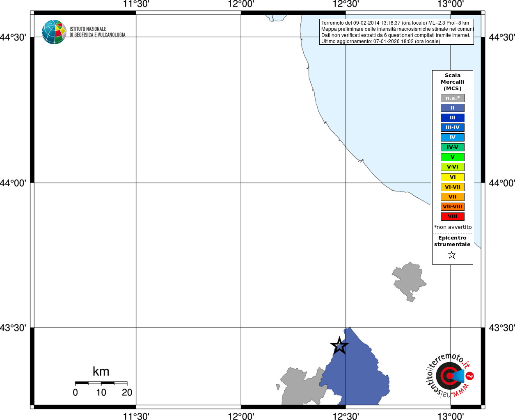Click the km scale bar
Screen dimensions: 515x420
coord(101,383)
